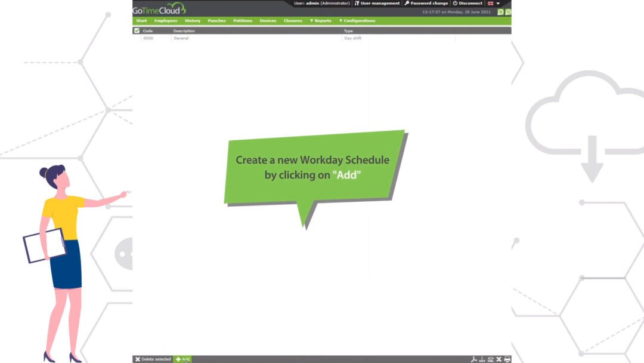Viewport: 644px width, 363px height.
Task: Expand the Reports dropdown menu
Action: click(321, 21)
